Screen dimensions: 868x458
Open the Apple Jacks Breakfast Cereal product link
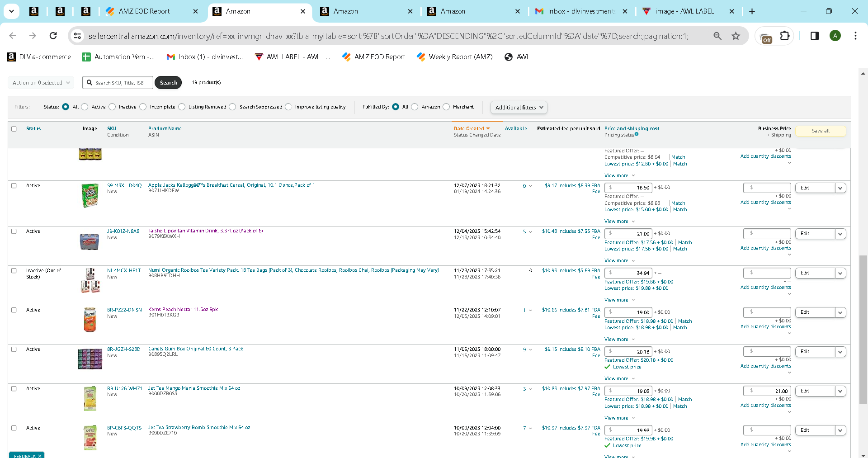[231, 185]
